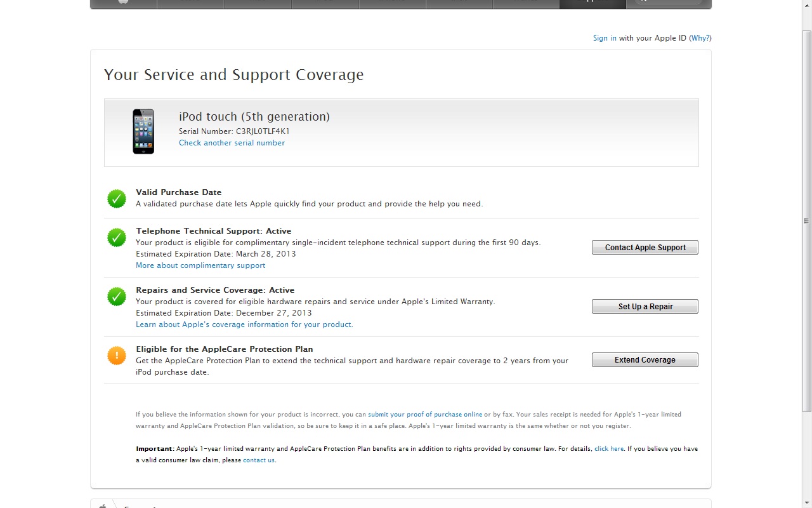Check another serial number

coord(232,143)
